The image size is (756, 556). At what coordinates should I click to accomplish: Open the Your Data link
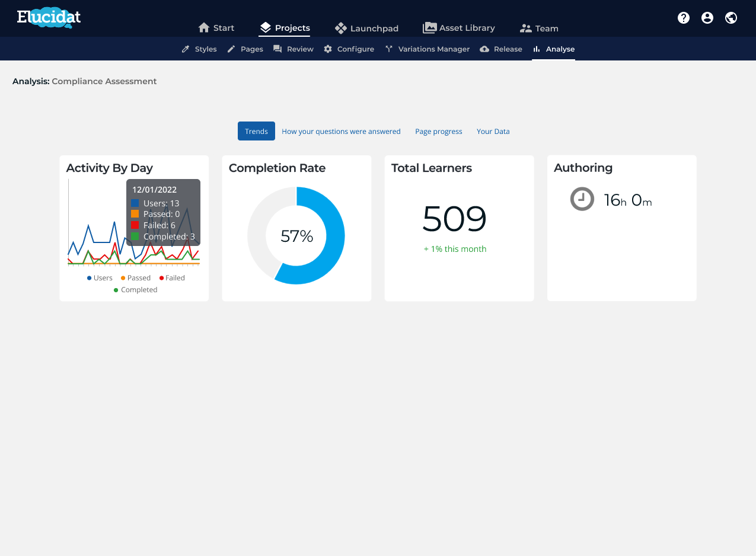pos(493,132)
